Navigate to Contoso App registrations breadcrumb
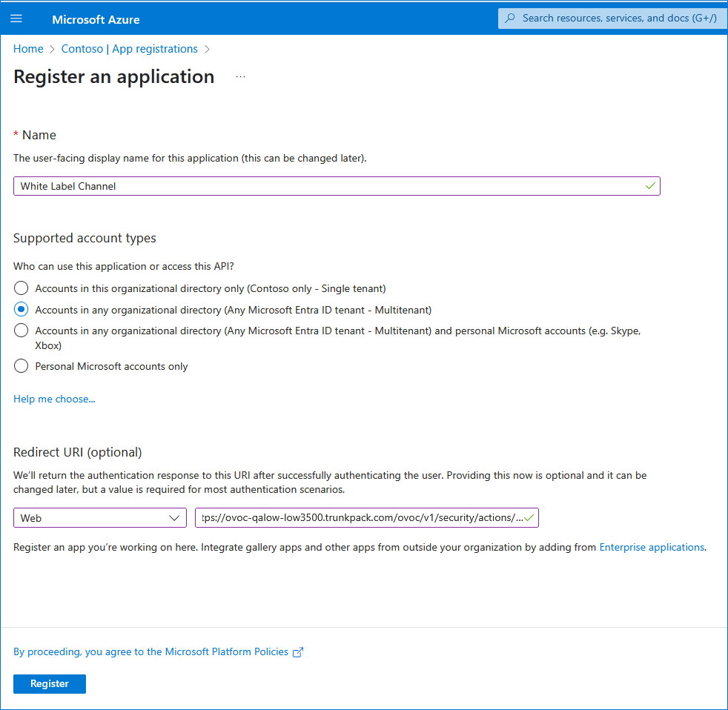The height and width of the screenshot is (710, 728). coord(130,49)
